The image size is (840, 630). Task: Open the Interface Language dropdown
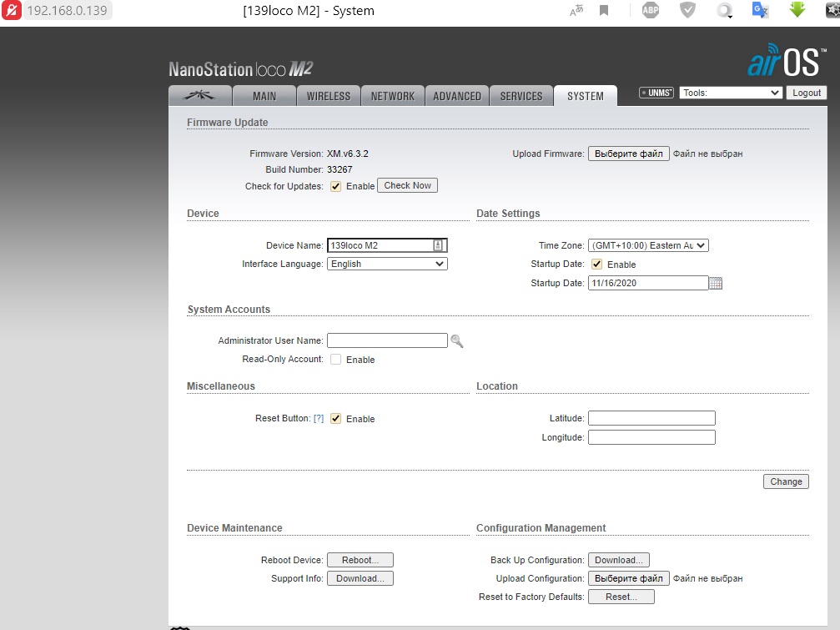click(387, 264)
